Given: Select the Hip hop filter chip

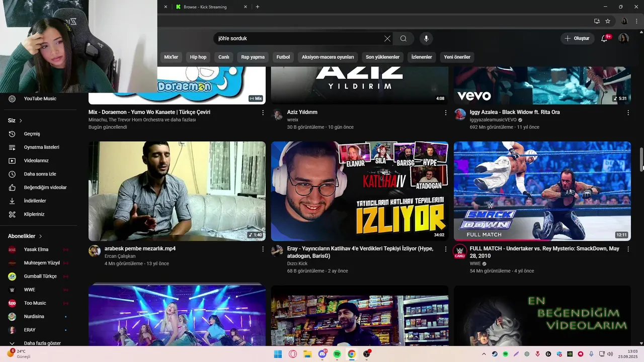Looking at the screenshot, I should tap(198, 57).
